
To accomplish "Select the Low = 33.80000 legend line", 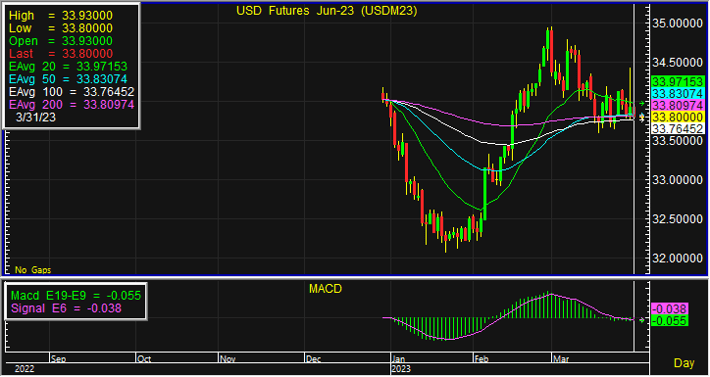I will [x=61, y=28].
